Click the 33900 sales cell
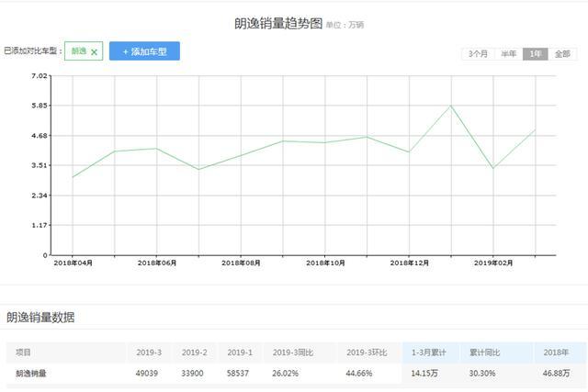Viewport: 588px width, 392px height. [192, 374]
